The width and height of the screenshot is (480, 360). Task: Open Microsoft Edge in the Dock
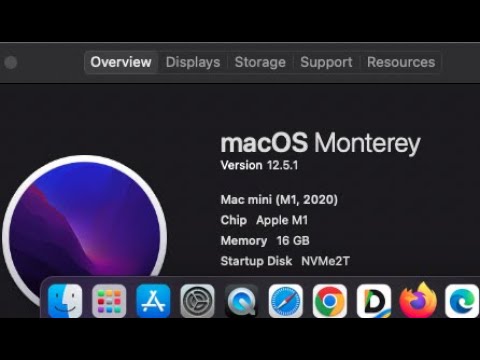pyautogui.click(x=462, y=301)
